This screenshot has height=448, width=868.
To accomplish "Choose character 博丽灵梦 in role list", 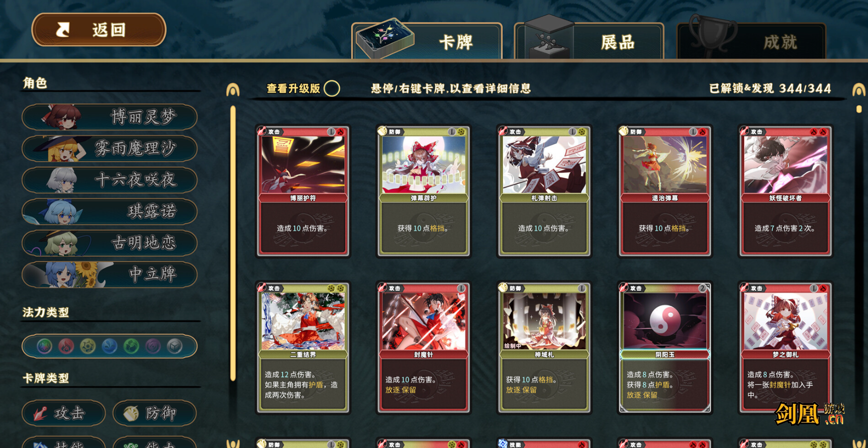I will (109, 117).
